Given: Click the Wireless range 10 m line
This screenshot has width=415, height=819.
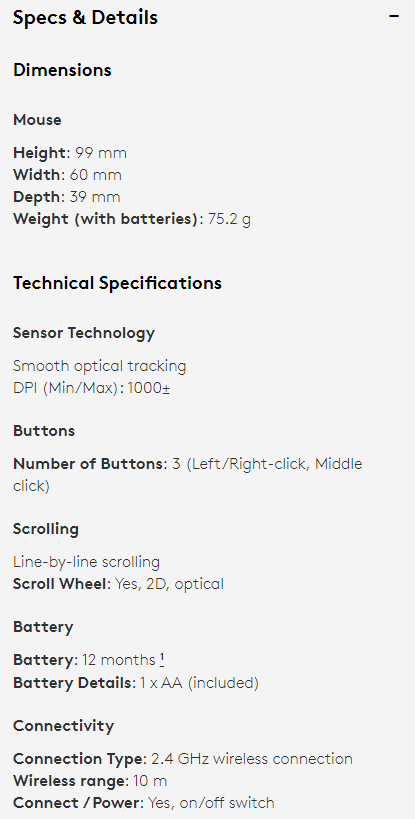Looking at the screenshot, I should [90, 780].
